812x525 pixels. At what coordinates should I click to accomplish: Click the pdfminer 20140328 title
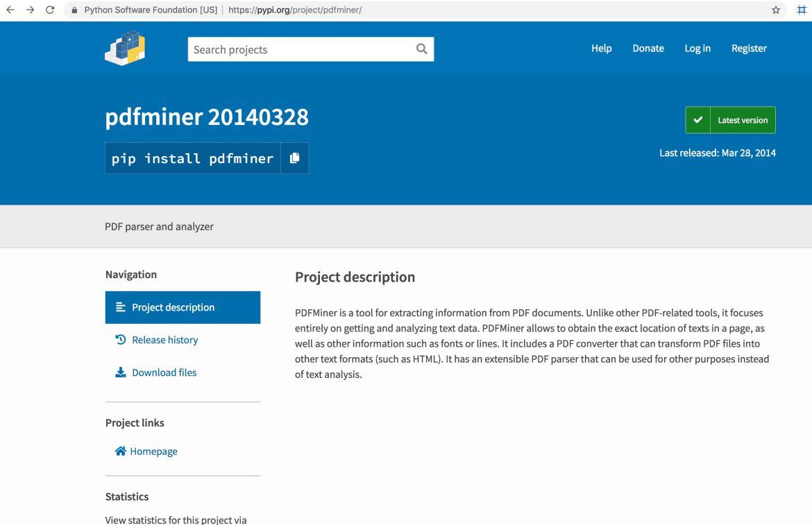pyautogui.click(x=207, y=117)
